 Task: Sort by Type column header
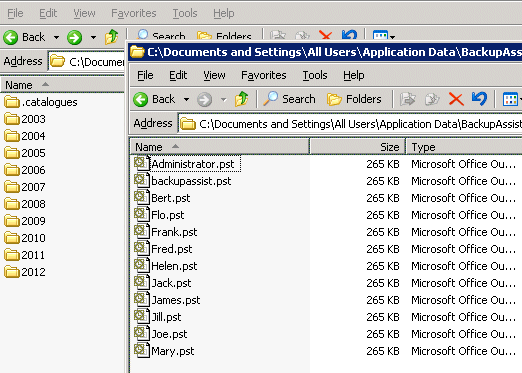click(464, 147)
